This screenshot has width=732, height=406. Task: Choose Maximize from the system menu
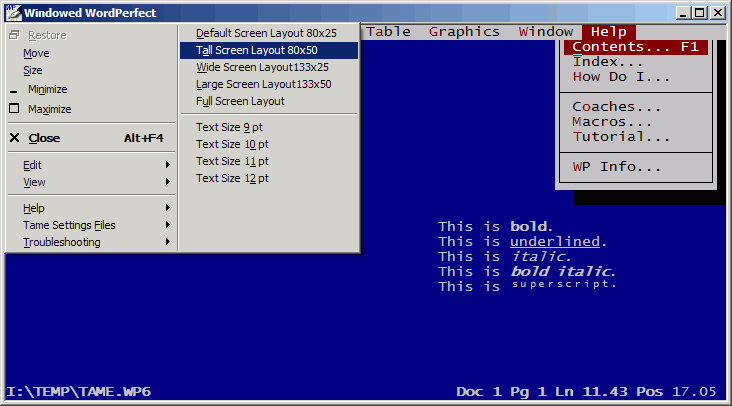(x=50, y=109)
